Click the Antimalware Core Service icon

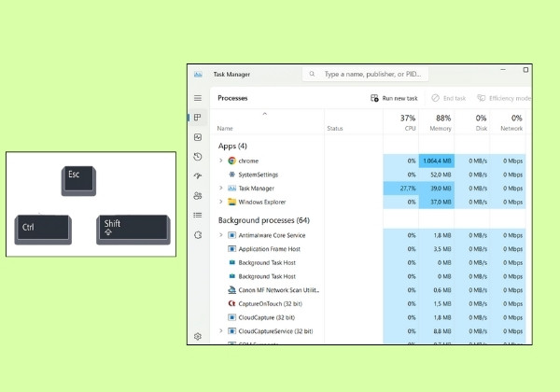pos(231,235)
